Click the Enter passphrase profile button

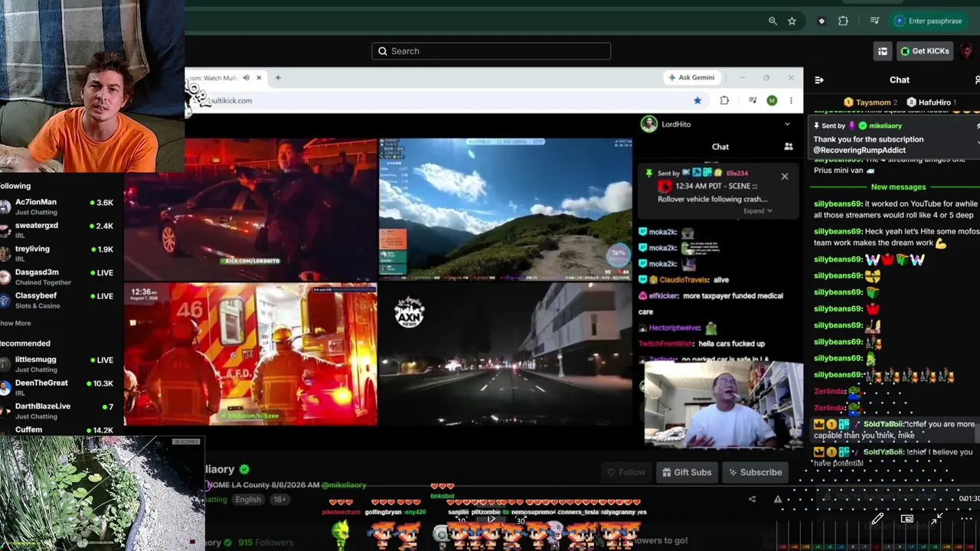tap(928, 21)
